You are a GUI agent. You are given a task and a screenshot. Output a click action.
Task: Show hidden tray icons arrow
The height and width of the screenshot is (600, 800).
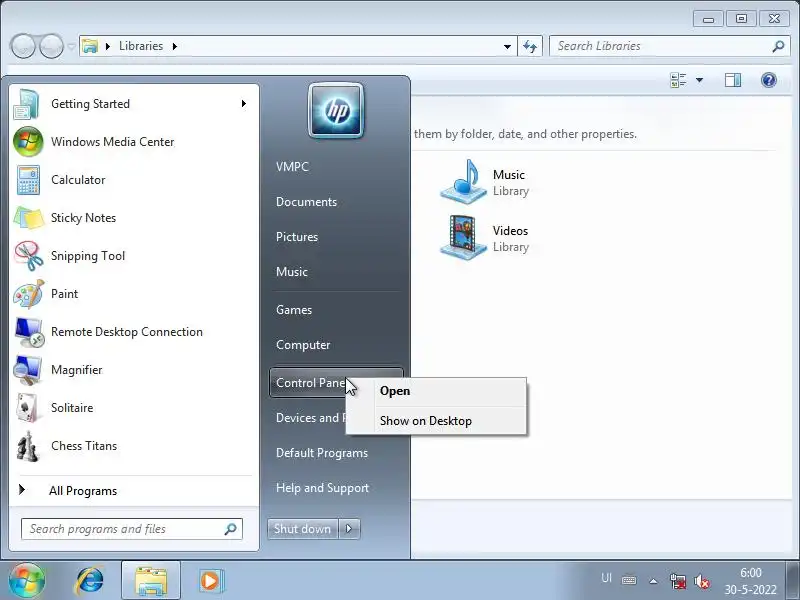(x=653, y=581)
